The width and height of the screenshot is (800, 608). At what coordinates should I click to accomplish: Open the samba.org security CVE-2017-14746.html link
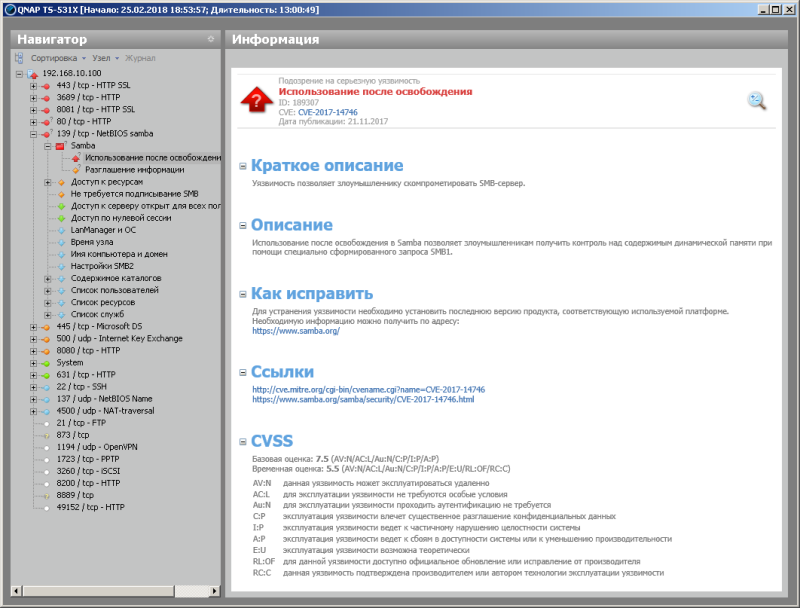363,399
